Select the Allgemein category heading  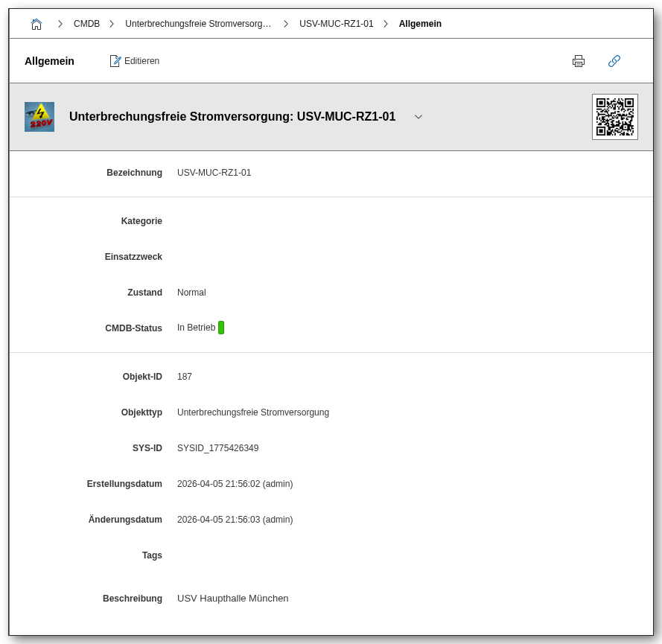tap(49, 61)
